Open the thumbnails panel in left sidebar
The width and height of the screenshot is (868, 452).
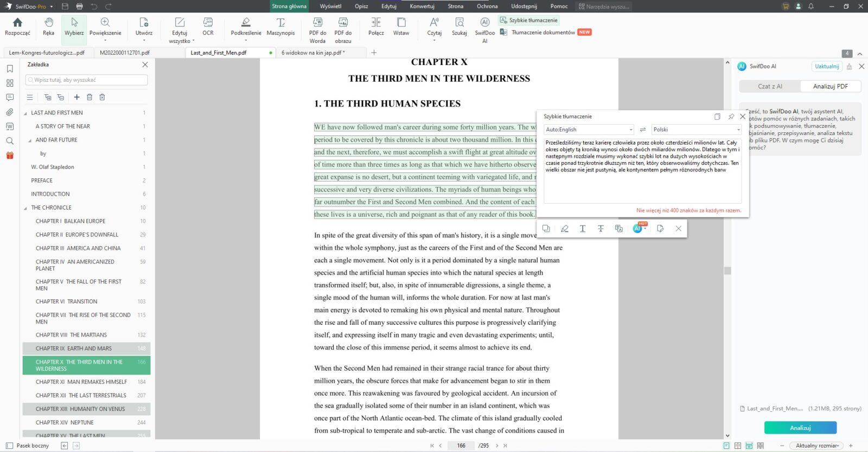(10, 83)
